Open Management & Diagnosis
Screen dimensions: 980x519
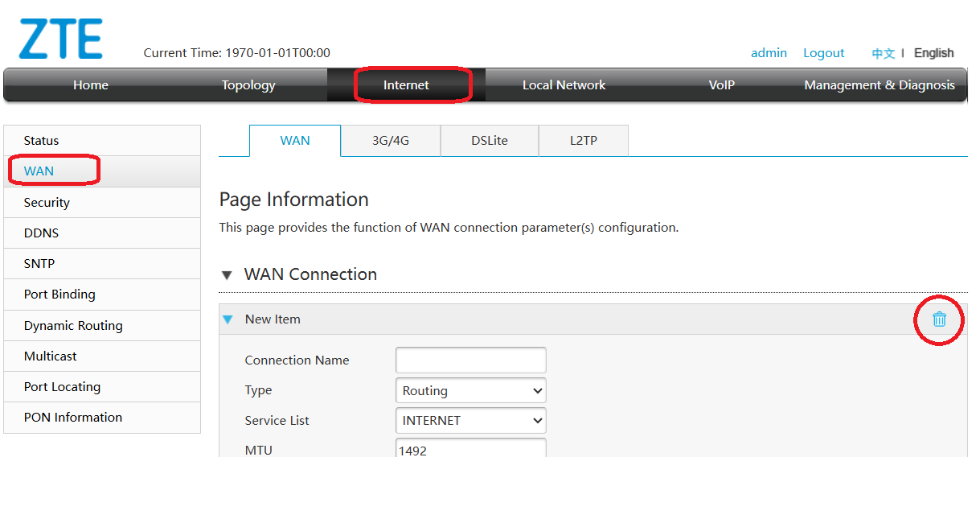880,84
